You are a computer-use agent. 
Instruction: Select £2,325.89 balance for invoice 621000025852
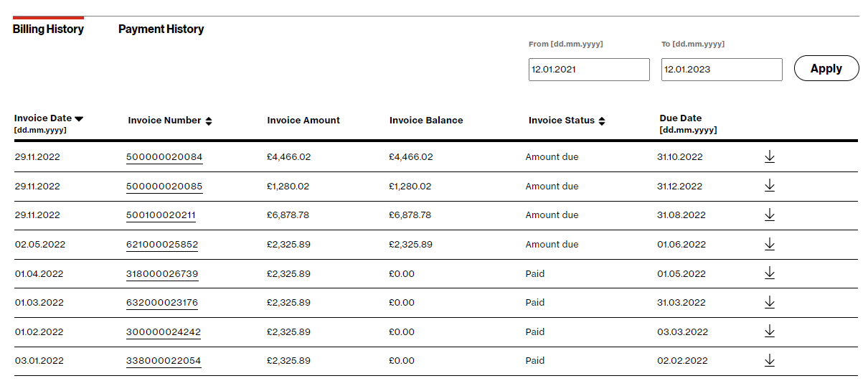click(411, 245)
